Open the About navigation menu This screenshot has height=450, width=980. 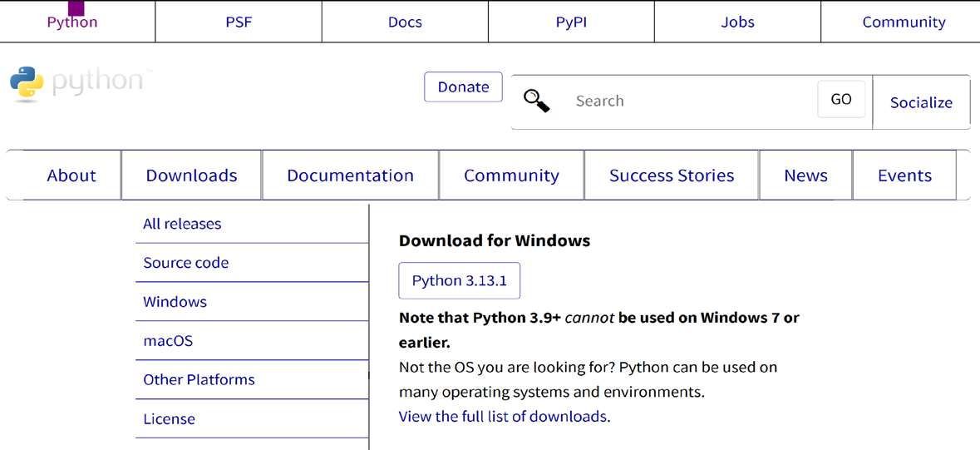(71, 176)
